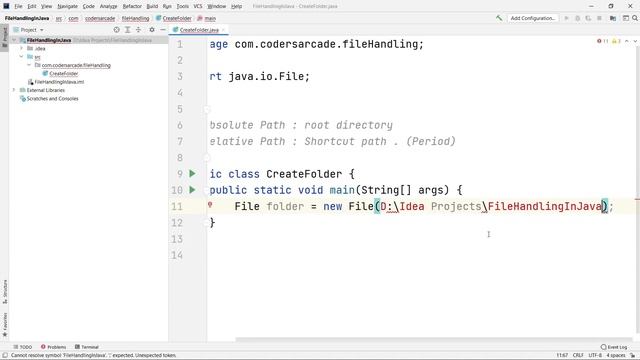
Task: Click error bulb icon on line 11
Action: [x=210, y=205]
